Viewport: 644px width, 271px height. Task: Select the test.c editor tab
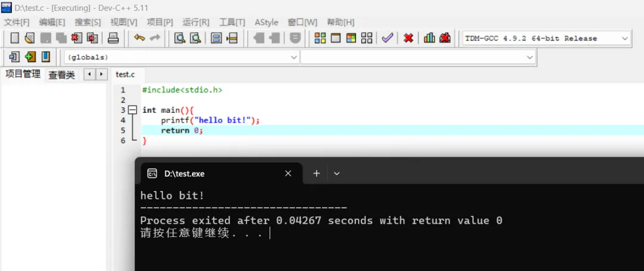point(125,75)
